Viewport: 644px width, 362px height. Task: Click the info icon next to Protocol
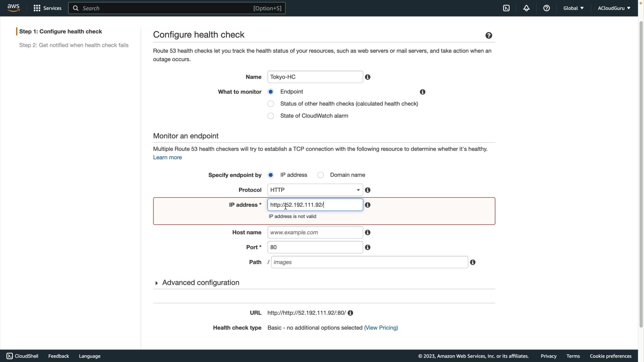coord(368,190)
